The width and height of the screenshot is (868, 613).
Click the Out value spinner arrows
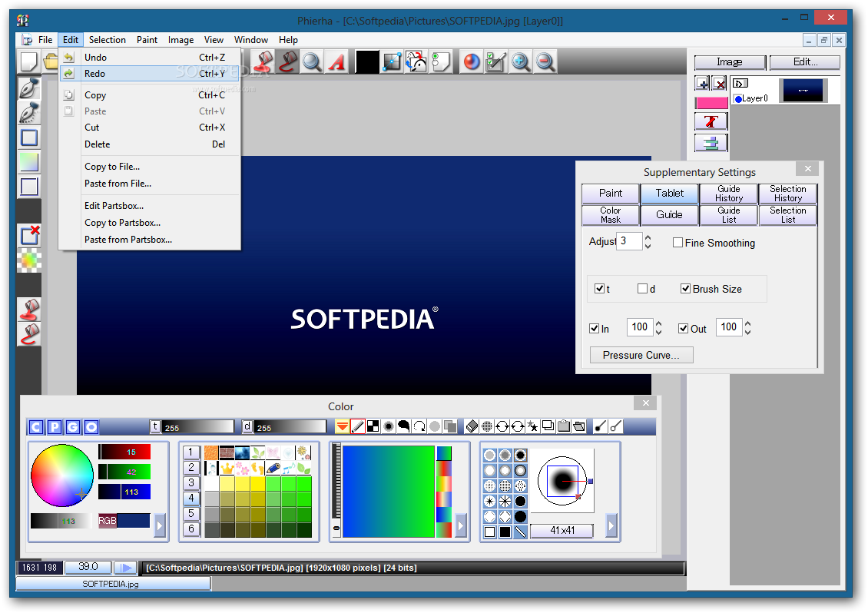point(748,327)
